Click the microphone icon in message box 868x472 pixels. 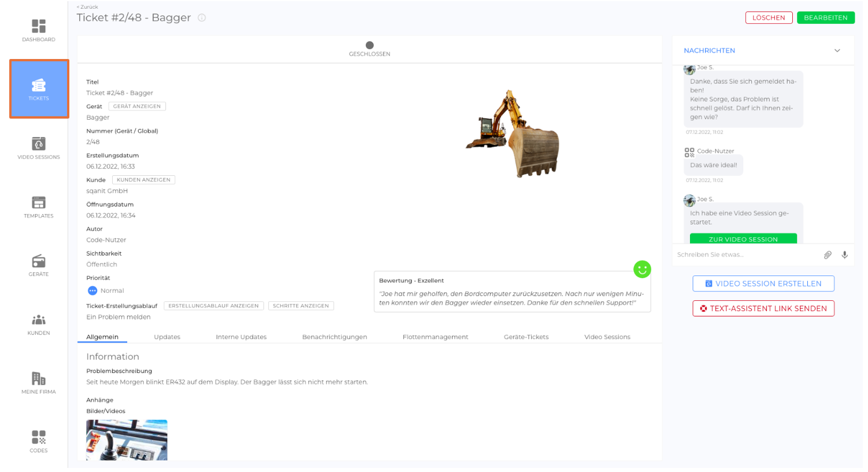pyautogui.click(x=844, y=255)
